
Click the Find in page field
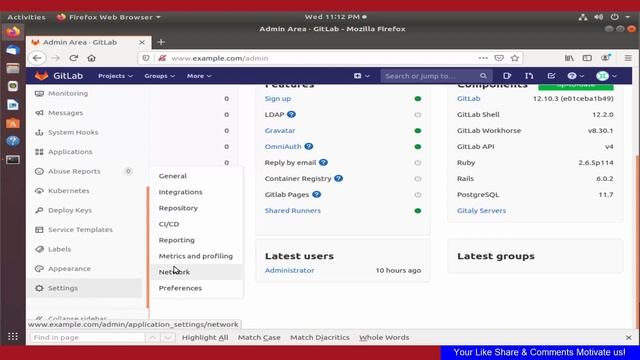[x=88, y=338]
